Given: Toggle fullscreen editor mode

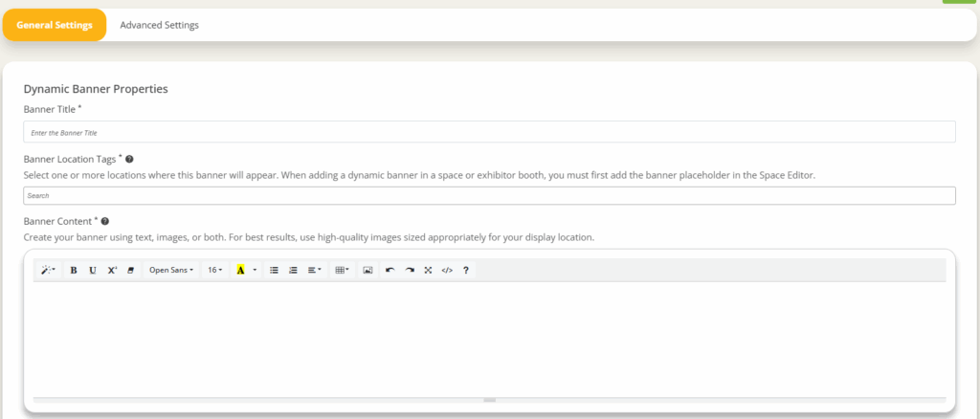Looking at the screenshot, I should [428, 271].
